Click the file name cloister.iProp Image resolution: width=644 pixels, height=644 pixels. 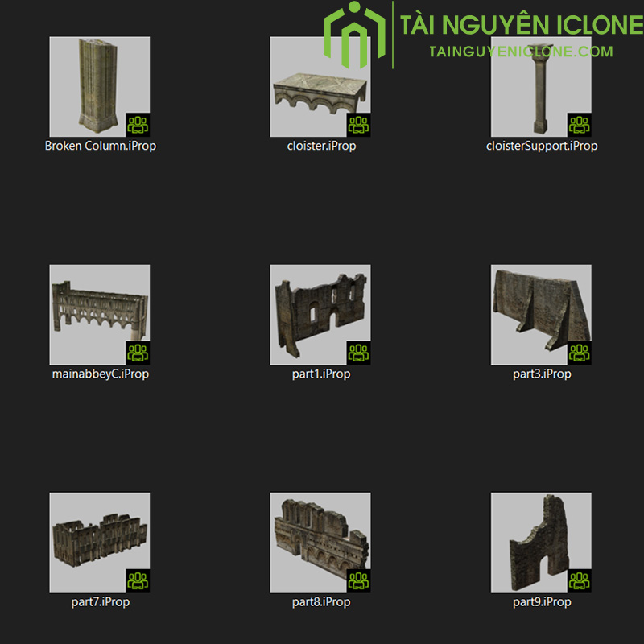click(321, 147)
